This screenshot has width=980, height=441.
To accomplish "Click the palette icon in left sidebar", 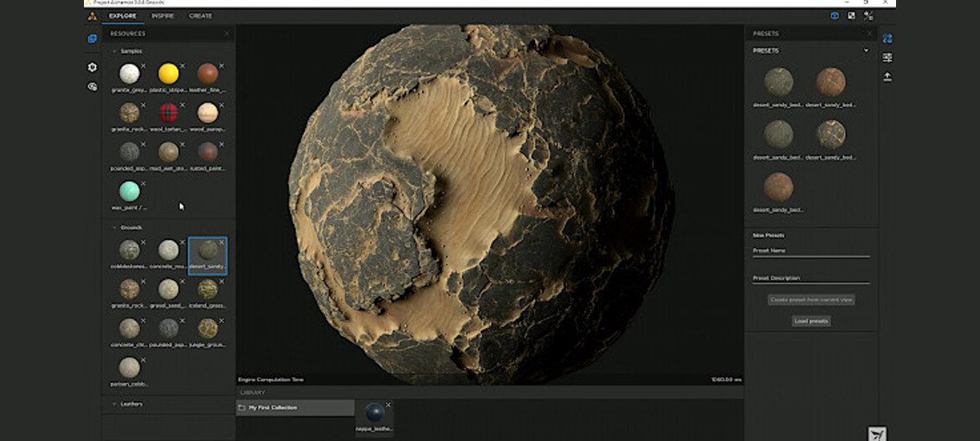I will 93,87.
